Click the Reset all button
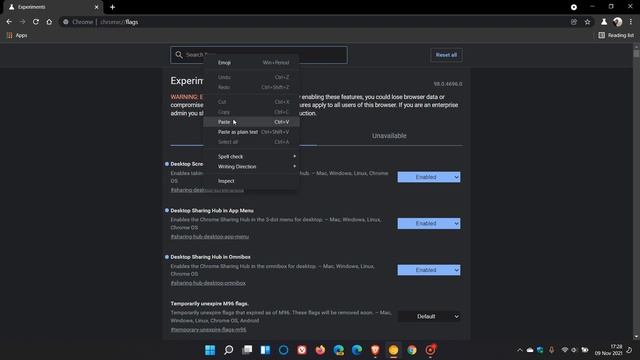This screenshot has width=640, height=360. click(x=446, y=55)
